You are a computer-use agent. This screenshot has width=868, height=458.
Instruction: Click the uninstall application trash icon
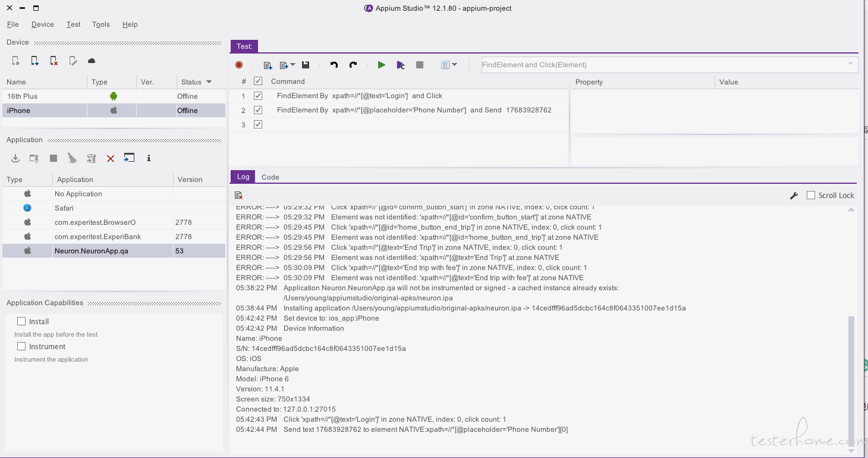tap(91, 158)
